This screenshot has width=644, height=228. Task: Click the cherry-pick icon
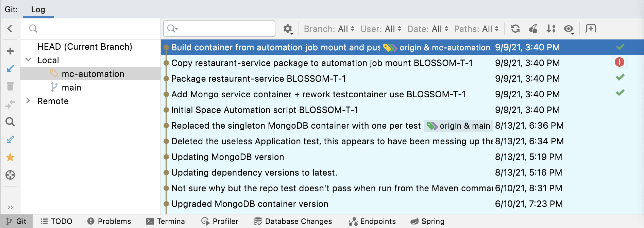pyautogui.click(x=533, y=29)
